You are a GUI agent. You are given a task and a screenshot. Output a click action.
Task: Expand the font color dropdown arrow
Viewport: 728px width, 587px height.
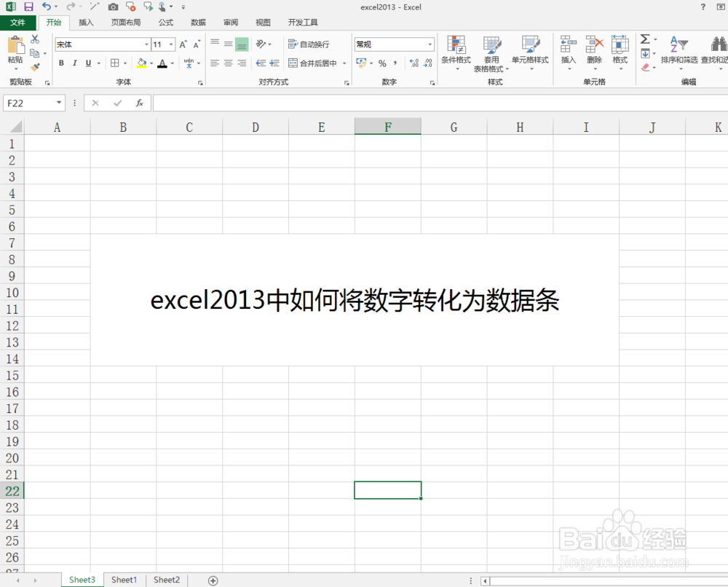point(173,63)
